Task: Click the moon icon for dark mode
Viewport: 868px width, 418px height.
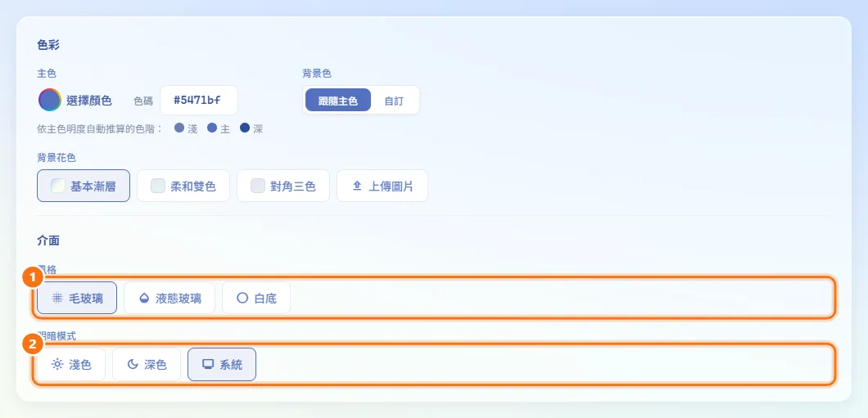Action: (133, 364)
